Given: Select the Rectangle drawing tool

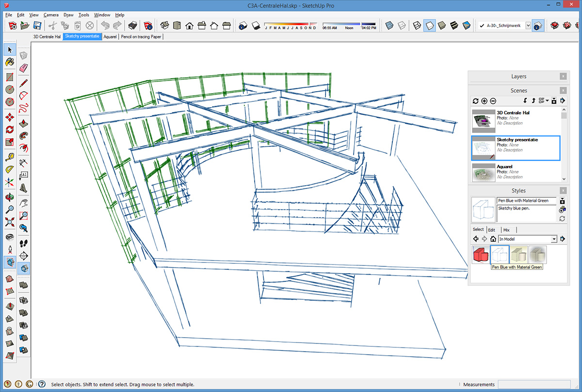Looking at the screenshot, I should (10, 77).
